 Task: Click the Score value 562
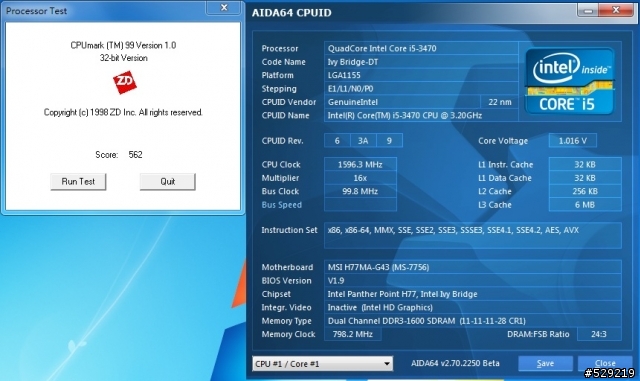135,155
